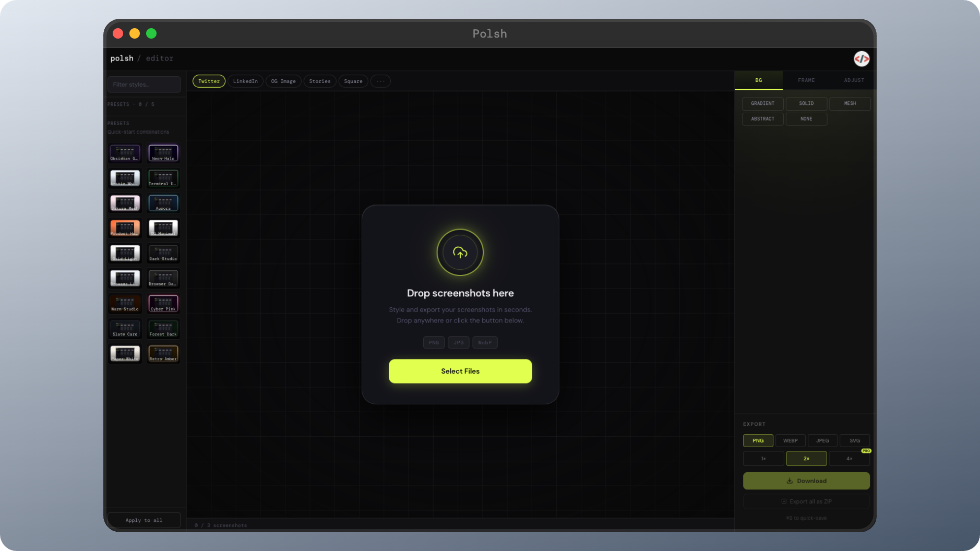
Task: Click the red close window button
Action: (118, 33)
